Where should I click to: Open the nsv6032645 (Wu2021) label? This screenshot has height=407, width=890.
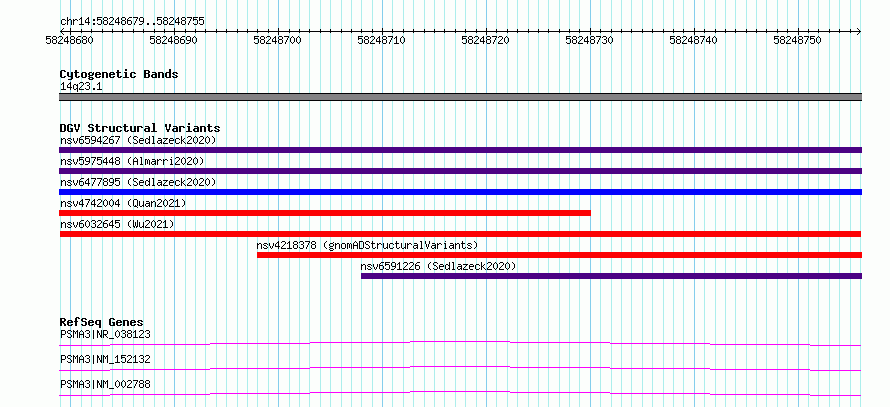point(117,224)
